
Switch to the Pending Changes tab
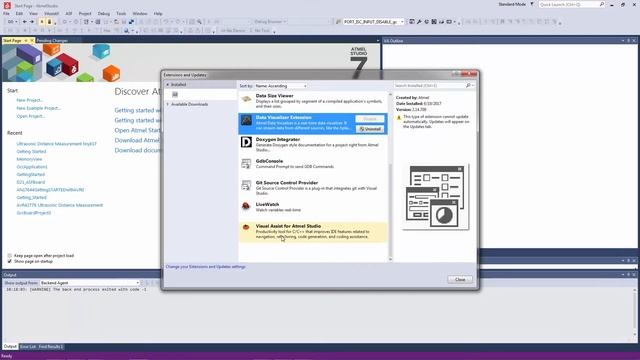pos(52,41)
